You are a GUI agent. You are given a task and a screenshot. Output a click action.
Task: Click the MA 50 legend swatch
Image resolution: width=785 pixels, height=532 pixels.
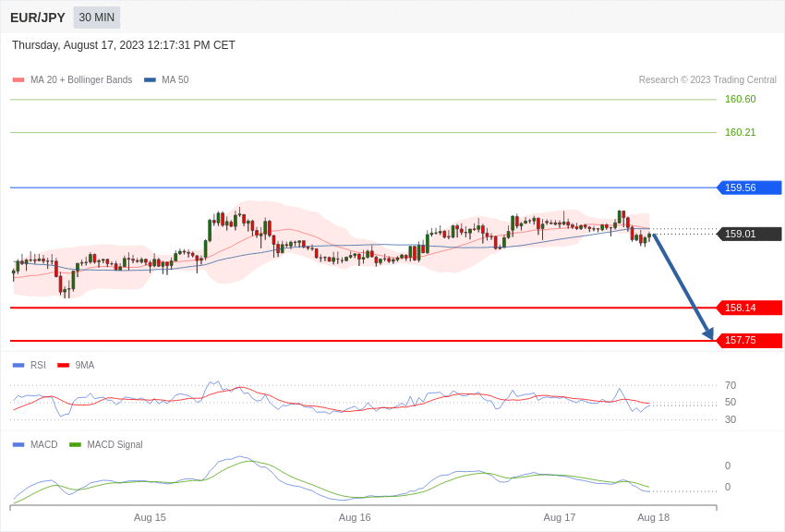click(150, 80)
